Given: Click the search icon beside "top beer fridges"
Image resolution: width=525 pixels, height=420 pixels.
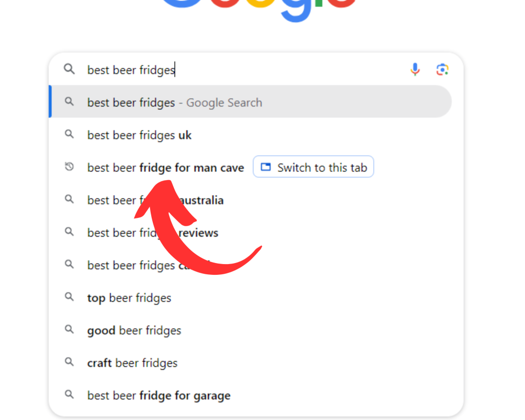Looking at the screenshot, I should click(69, 297).
